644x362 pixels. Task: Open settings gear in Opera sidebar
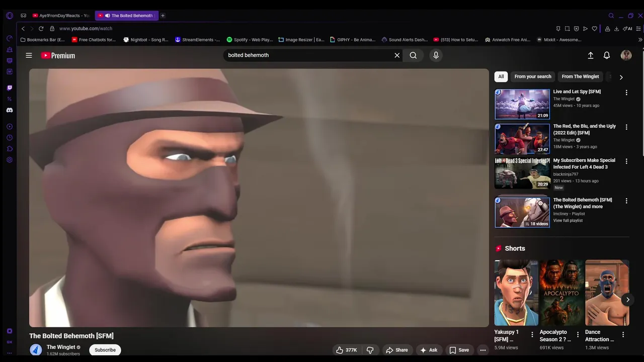(x=9, y=160)
